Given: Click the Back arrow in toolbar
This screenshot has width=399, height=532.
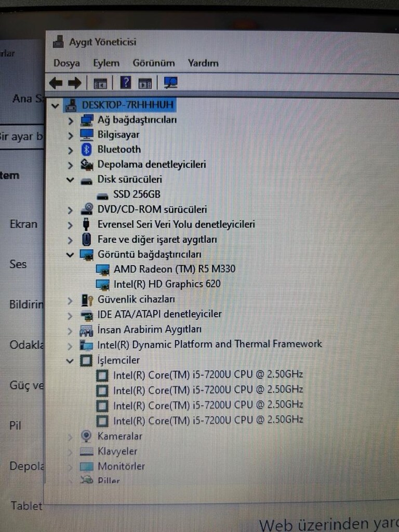Looking at the screenshot, I should point(56,83).
